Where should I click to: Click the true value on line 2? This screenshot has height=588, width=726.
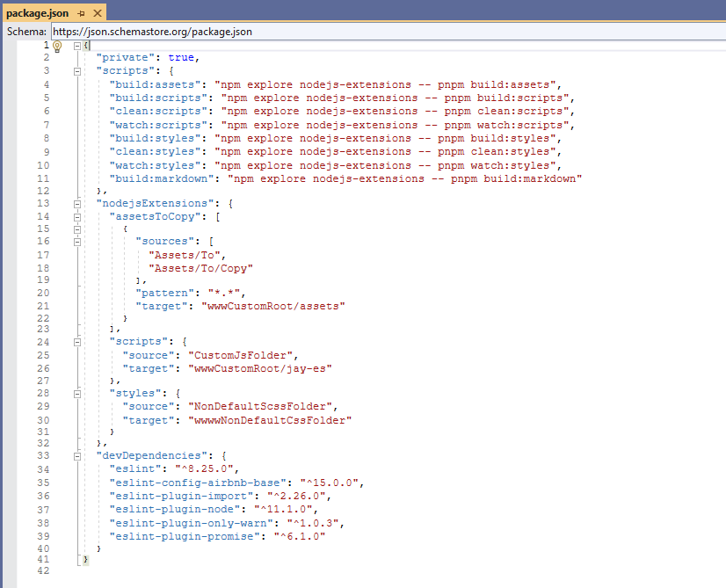(x=181, y=57)
